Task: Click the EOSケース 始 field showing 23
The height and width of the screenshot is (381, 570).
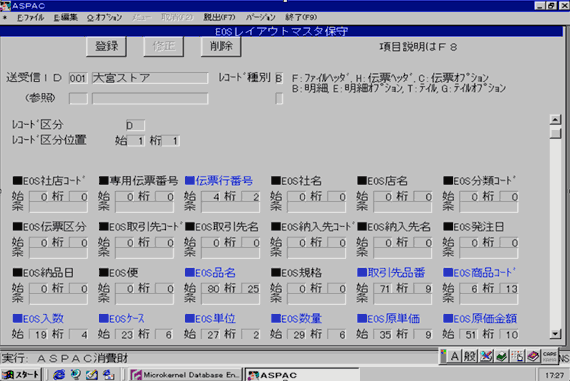Action: pos(124,334)
